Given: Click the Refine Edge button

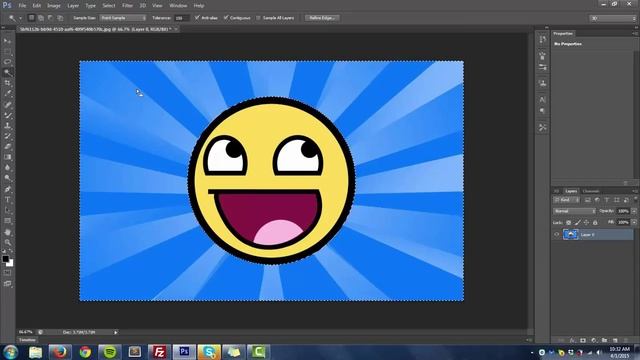Looking at the screenshot, I should click(322, 18).
